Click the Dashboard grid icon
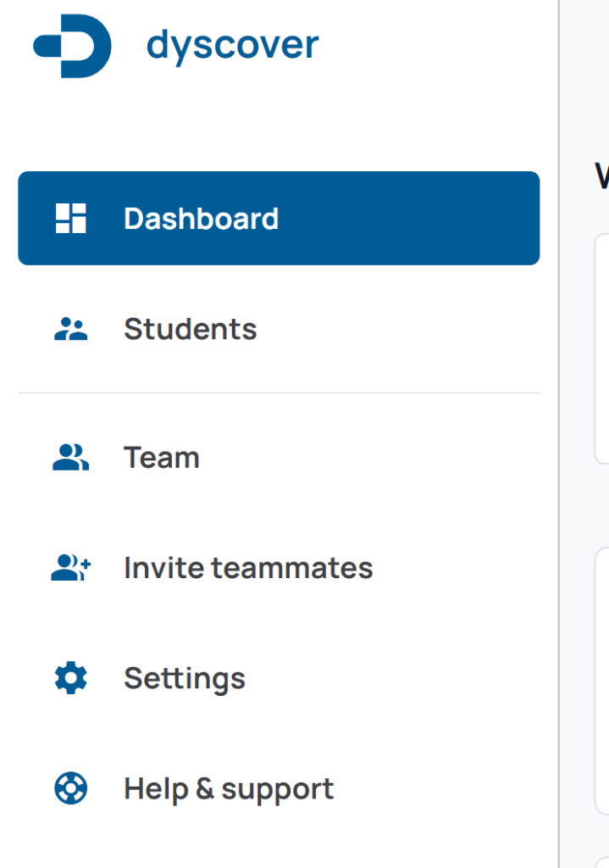 pyautogui.click(x=71, y=218)
